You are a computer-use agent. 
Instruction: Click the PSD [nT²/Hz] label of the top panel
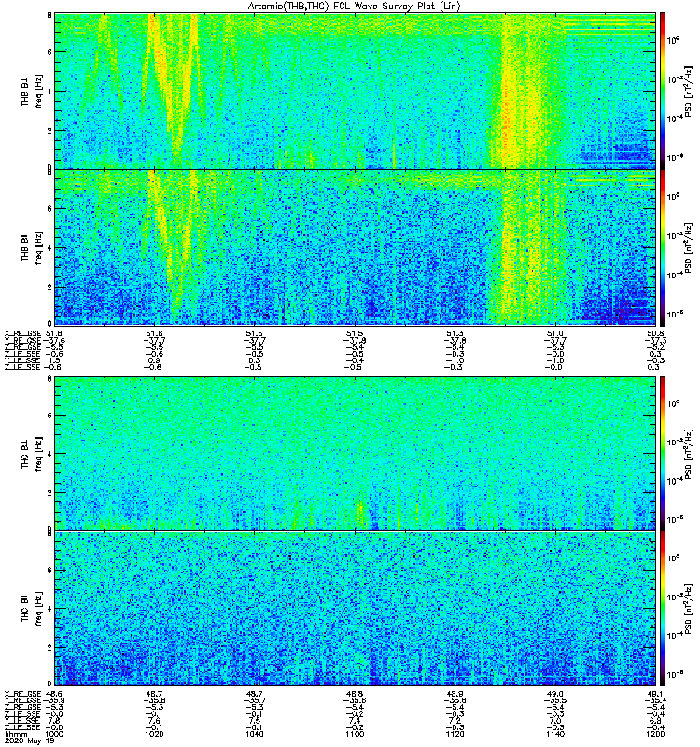coord(688,91)
